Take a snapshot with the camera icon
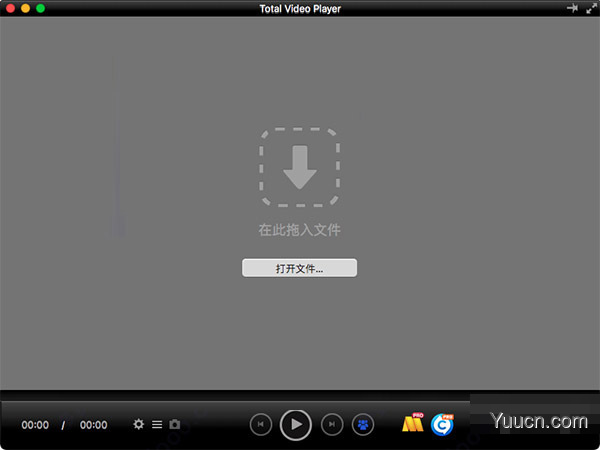Screen dimensions: 600x450 (x=175, y=424)
